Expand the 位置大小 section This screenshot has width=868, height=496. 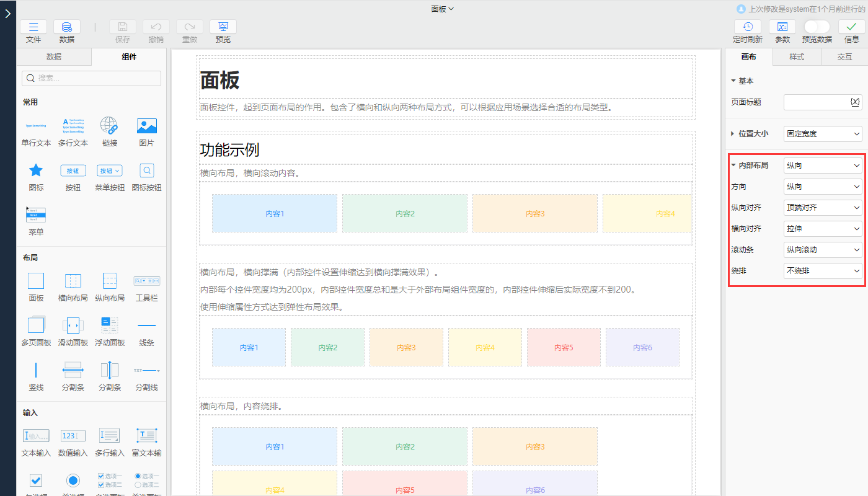click(753, 133)
